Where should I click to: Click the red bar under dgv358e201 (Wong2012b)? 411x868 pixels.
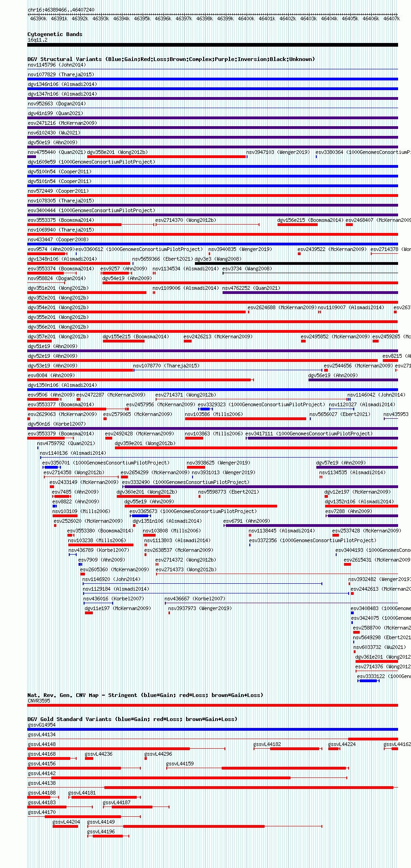point(166,157)
